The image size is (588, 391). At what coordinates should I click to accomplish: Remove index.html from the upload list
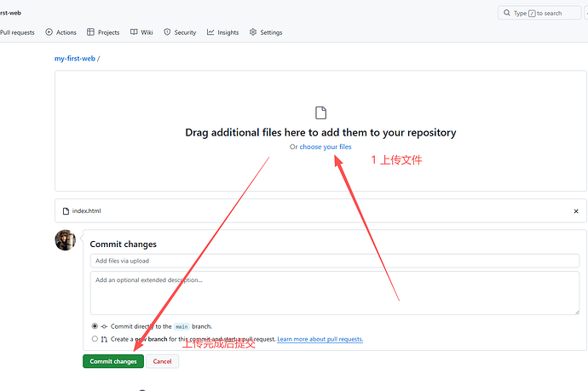tap(575, 210)
